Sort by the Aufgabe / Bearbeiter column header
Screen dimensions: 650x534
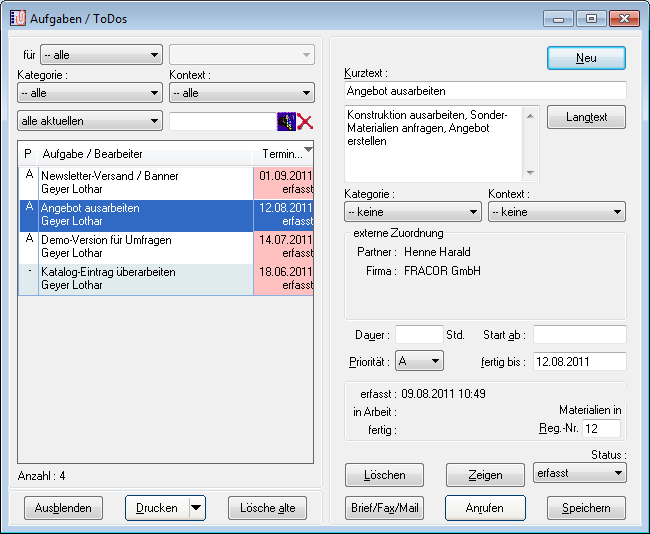(x=145, y=154)
